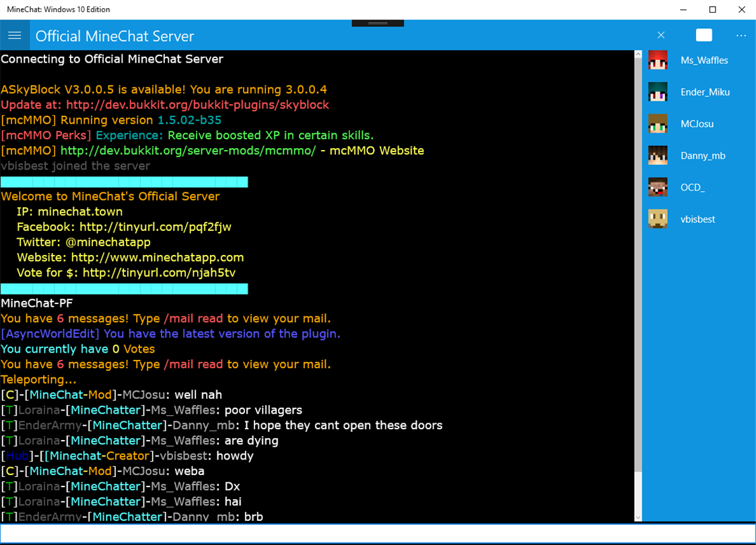
Task: Maximize the MineChat window
Action: point(713,9)
